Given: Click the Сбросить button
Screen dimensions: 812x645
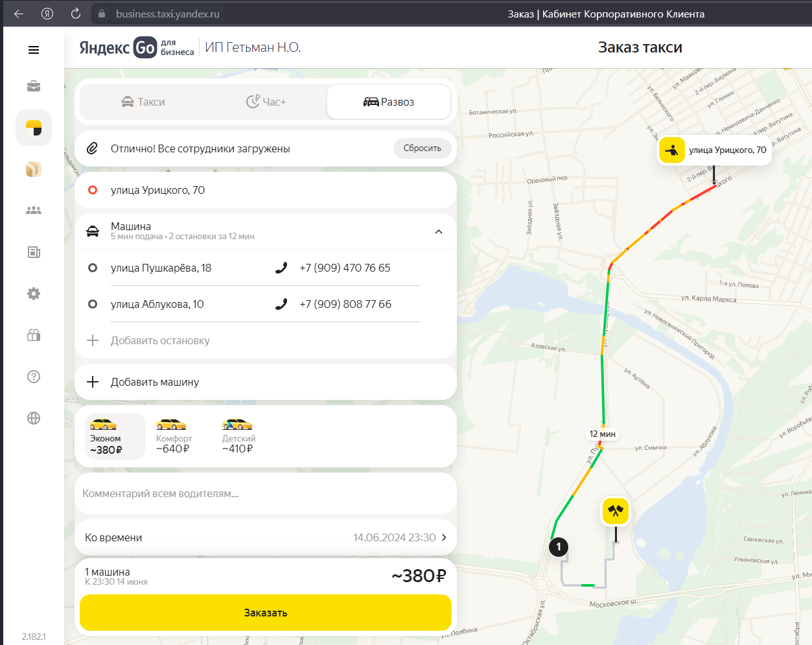Looking at the screenshot, I should (422, 148).
